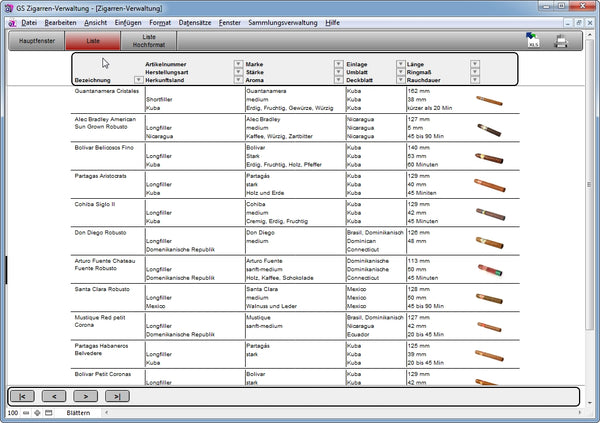Image resolution: width=600 pixels, height=423 pixels.
Task: Open the Sammlungsverwaltung menu
Action: click(x=283, y=23)
